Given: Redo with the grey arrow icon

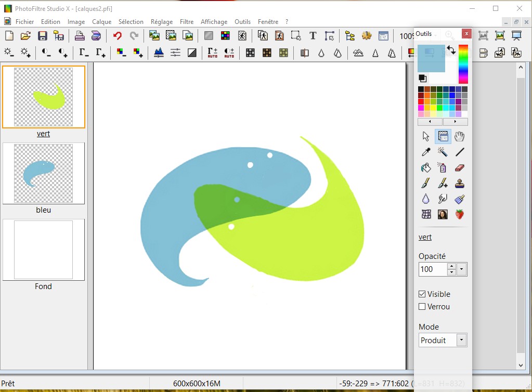Looking at the screenshot, I should pyautogui.click(x=134, y=35).
